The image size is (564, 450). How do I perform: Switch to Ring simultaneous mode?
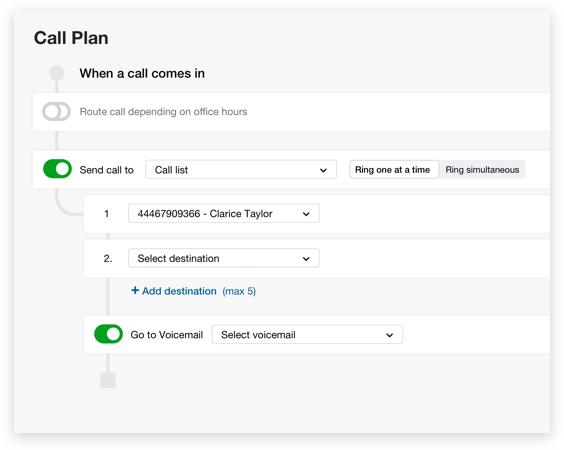(482, 169)
